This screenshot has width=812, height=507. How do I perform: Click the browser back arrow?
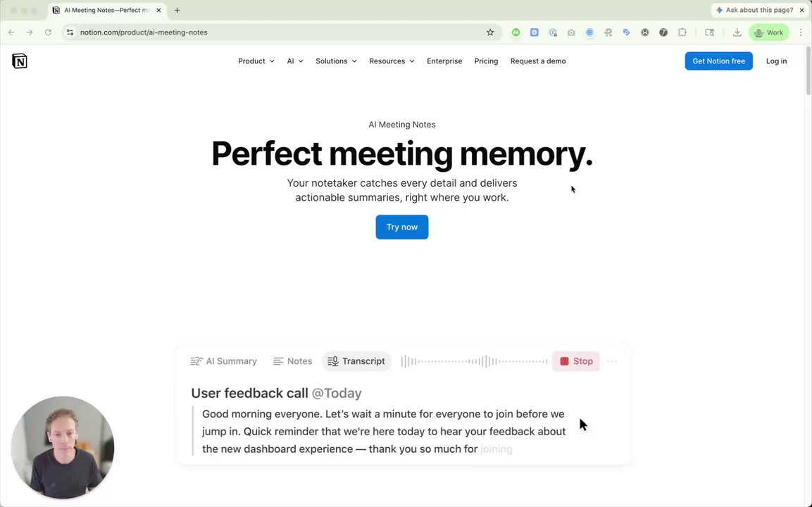[11, 32]
